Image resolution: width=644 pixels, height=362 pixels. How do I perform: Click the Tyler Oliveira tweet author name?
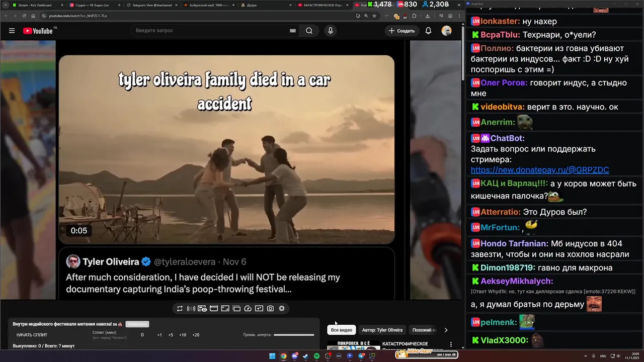[111, 261]
